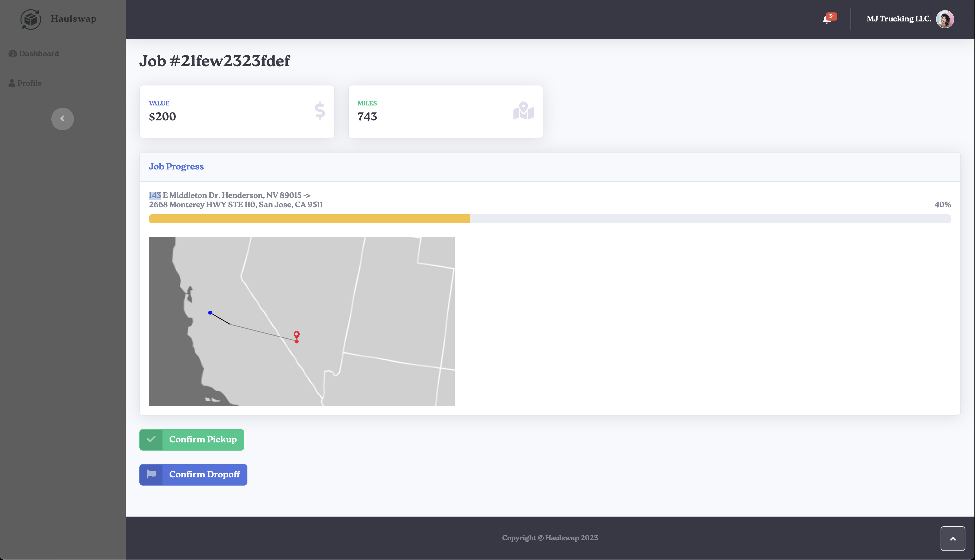Click the dollar sign icon in Value card
Image resolution: width=975 pixels, height=560 pixels.
click(x=320, y=111)
